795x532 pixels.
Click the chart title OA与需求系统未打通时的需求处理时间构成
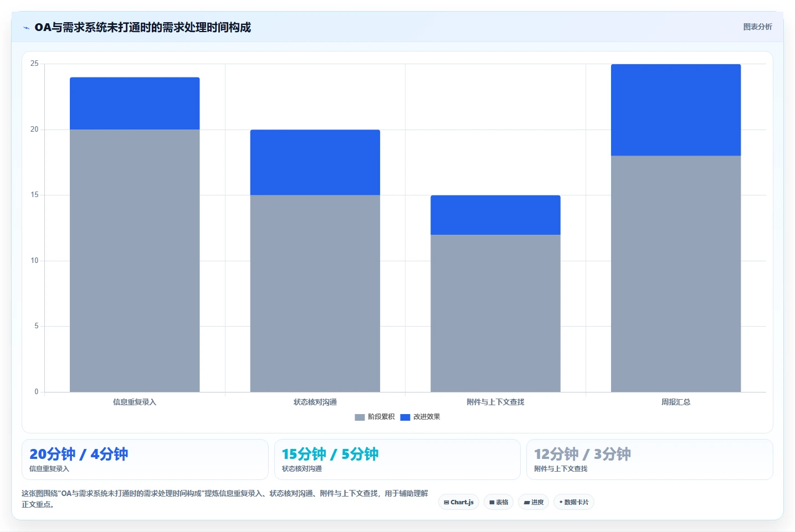142,27
